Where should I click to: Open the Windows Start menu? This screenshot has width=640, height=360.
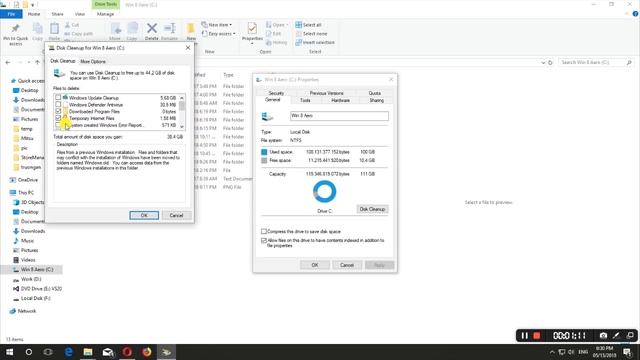click(9, 352)
